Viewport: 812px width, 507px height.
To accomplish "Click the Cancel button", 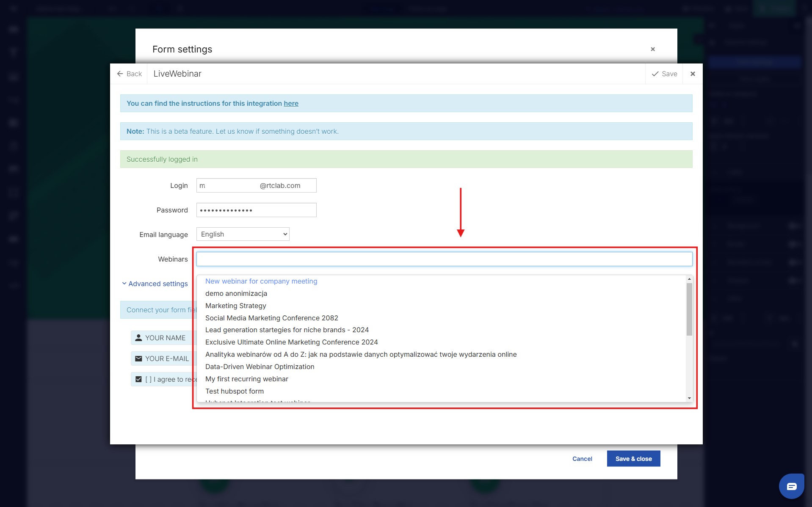I will click(x=582, y=459).
